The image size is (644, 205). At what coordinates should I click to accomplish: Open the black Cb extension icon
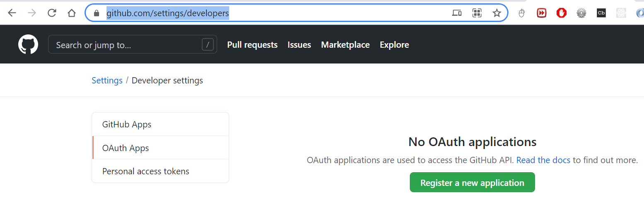[x=601, y=13]
